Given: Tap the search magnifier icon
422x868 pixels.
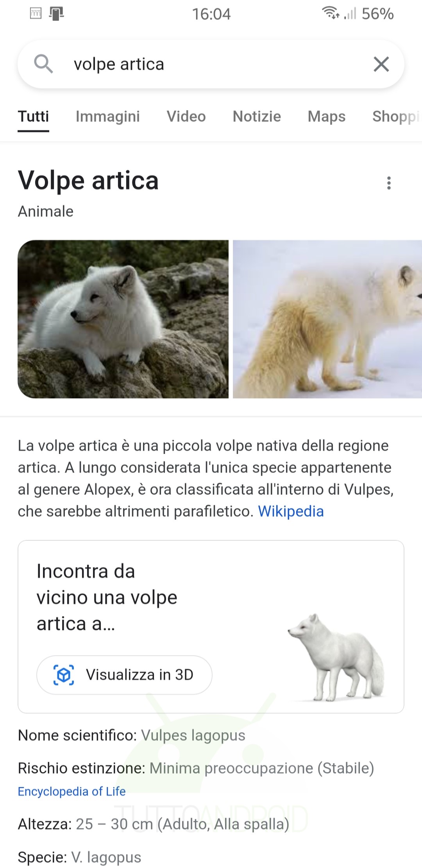Looking at the screenshot, I should pyautogui.click(x=43, y=64).
